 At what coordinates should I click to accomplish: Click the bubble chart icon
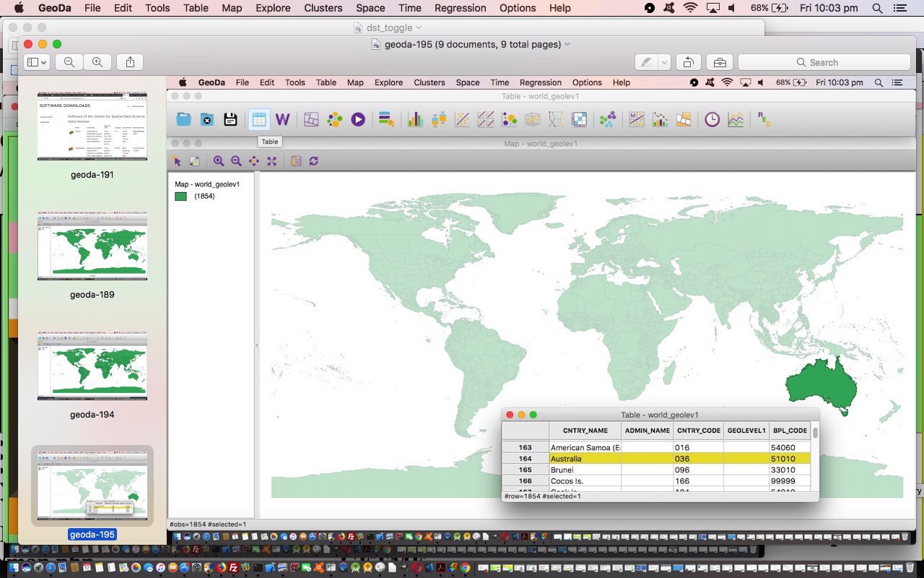(509, 119)
